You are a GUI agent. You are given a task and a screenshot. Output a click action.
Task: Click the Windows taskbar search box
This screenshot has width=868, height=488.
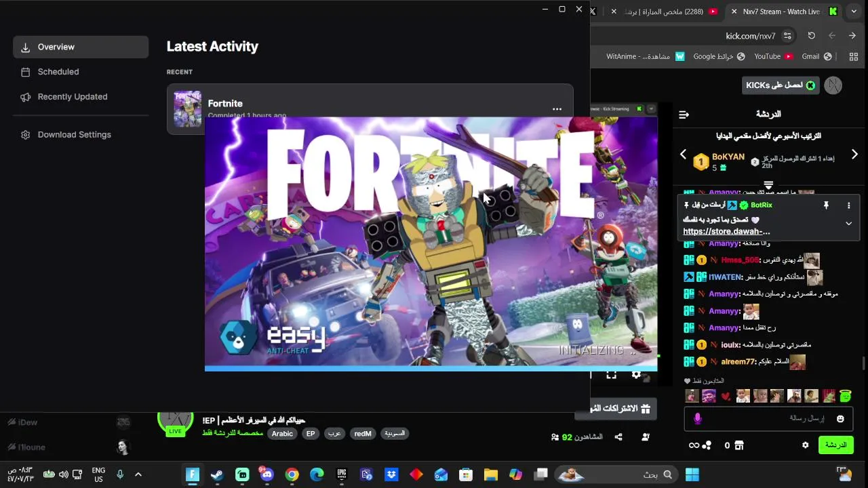(x=616, y=474)
